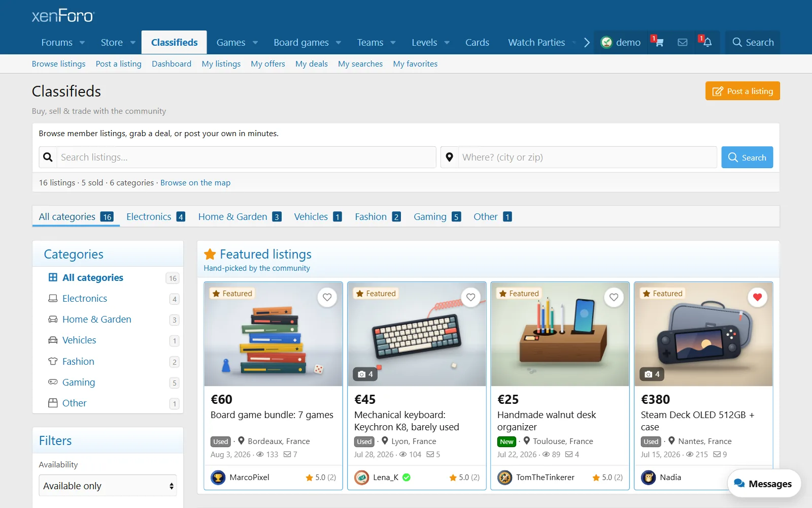Image resolution: width=812 pixels, height=508 pixels.
Task: Open the inbox envelope icon
Action: tap(683, 42)
